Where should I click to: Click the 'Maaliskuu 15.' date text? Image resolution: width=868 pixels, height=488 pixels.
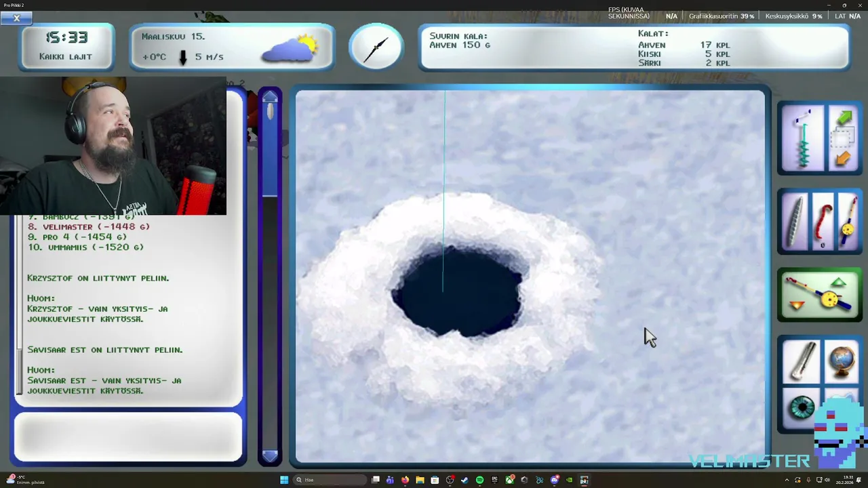(x=173, y=37)
